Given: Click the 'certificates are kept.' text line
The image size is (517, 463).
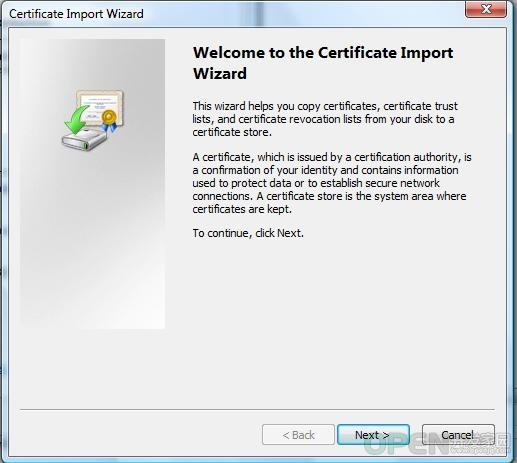Looking at the screenshot, I should [242, 209].
